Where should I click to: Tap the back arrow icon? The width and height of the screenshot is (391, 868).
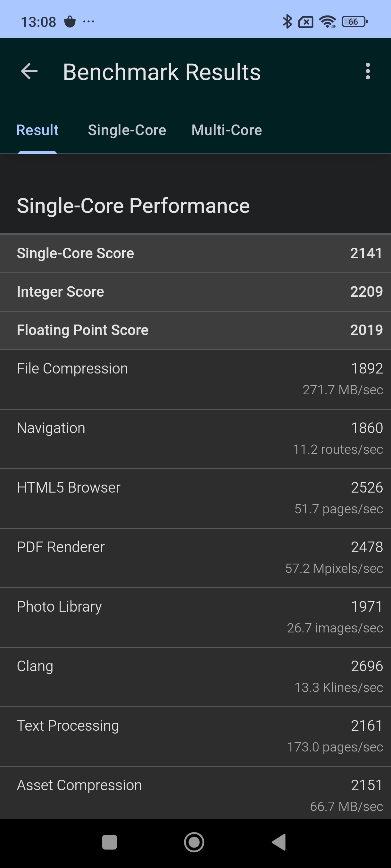pos(29,71)
